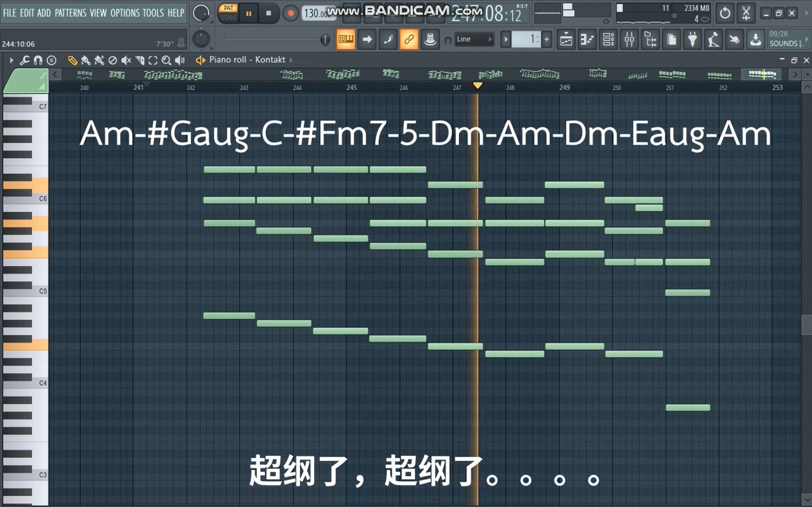Image resolution: width=812 pixels, height=507 pixels.
Task: Open the TOOLS menu
Action: [153, 12]
